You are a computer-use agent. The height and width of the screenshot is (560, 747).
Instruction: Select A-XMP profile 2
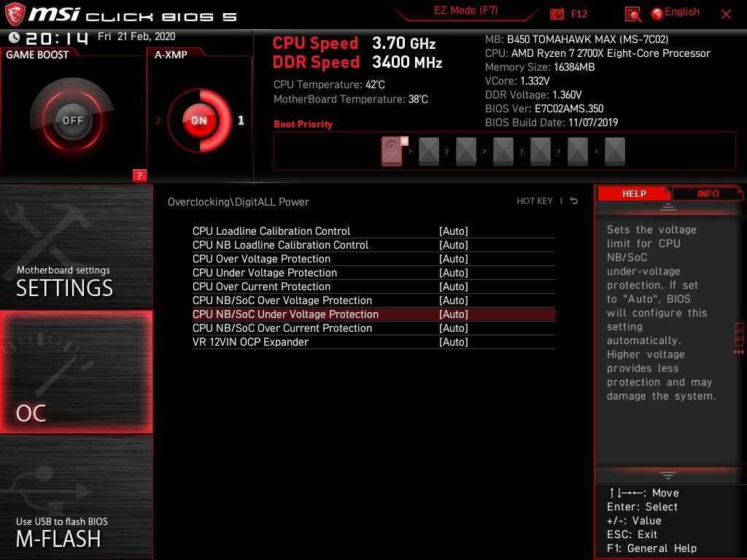158,120
